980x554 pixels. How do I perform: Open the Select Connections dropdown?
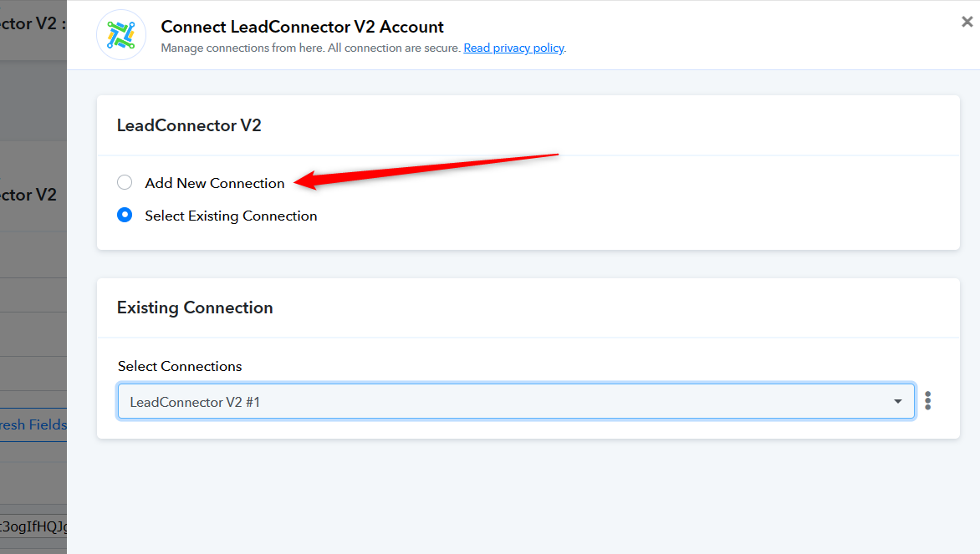tap(516, 401)
